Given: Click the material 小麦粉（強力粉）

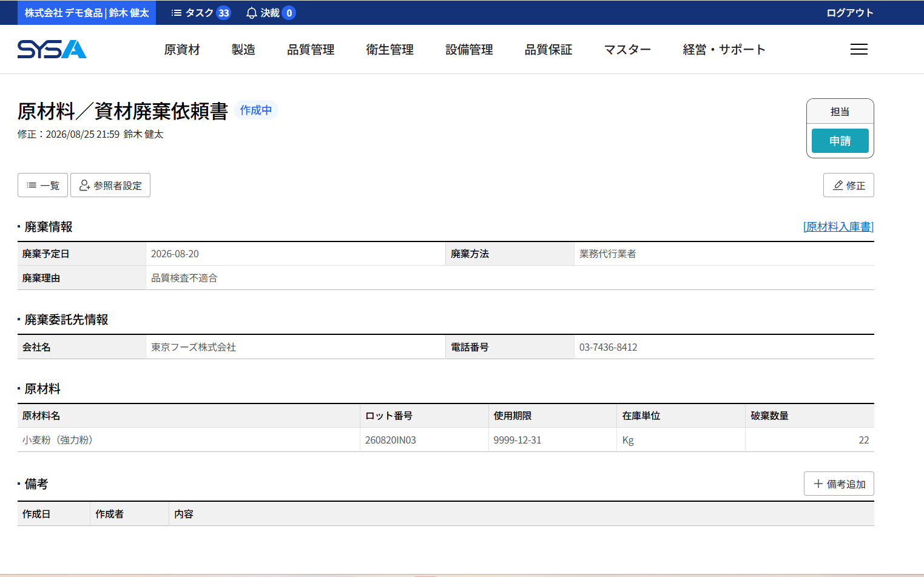Looking at the screenshot, I should 57,440.
